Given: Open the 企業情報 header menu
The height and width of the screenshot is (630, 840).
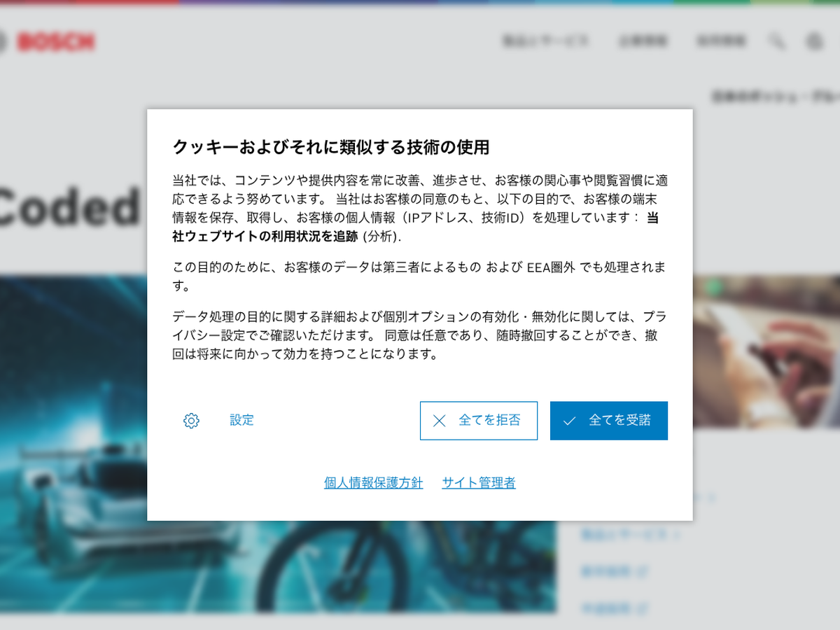Looking at the screenshot, I should pyautogui.click(x=643, y=41).
